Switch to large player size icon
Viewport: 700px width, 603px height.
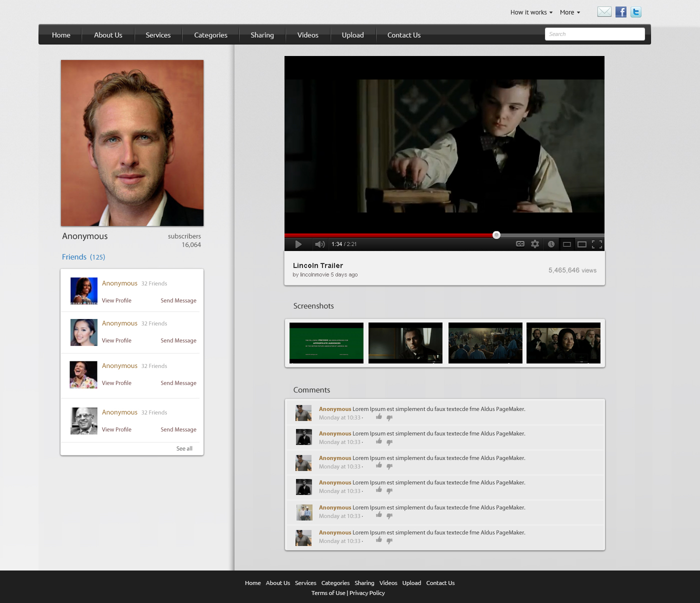[x=582, y=244]
